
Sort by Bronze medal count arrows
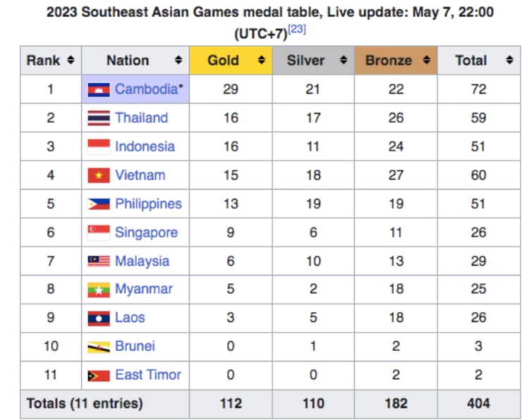(x=426, y=61)
